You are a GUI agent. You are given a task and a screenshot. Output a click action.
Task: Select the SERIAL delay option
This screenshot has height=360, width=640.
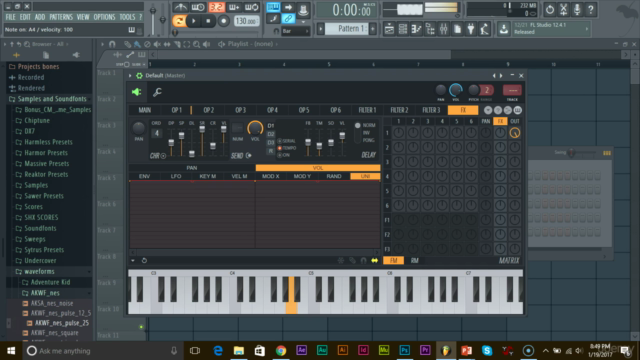tap(280, 141)
